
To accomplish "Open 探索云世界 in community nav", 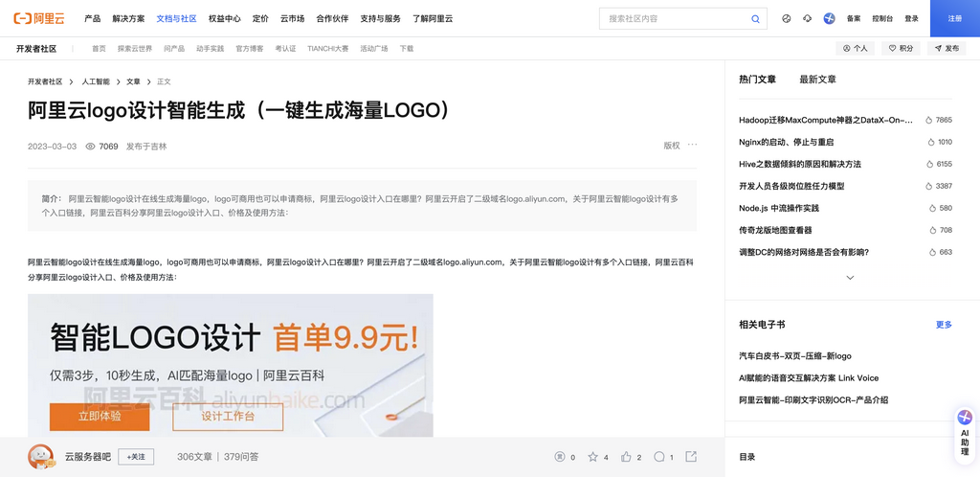I will (x=135, y=48).
